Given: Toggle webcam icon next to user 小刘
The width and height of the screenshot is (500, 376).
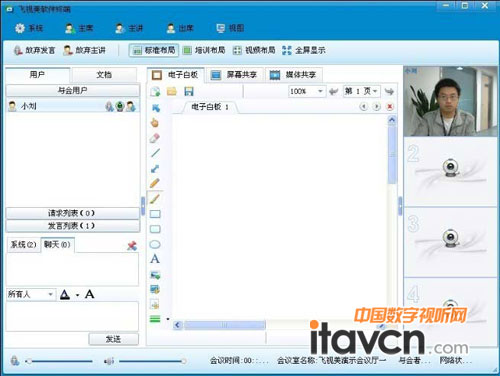Looking at the screenshot, I should [120, 106].
